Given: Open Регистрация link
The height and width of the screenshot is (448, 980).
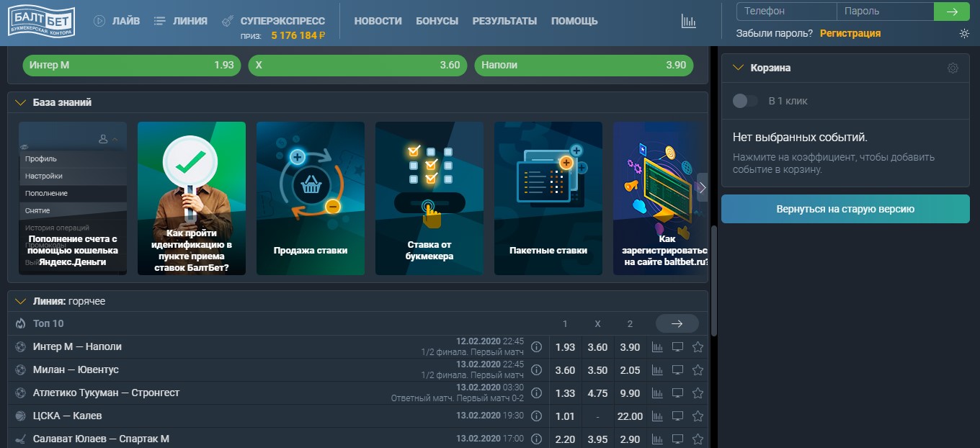Looking at the screenshot, I should 850,33.
